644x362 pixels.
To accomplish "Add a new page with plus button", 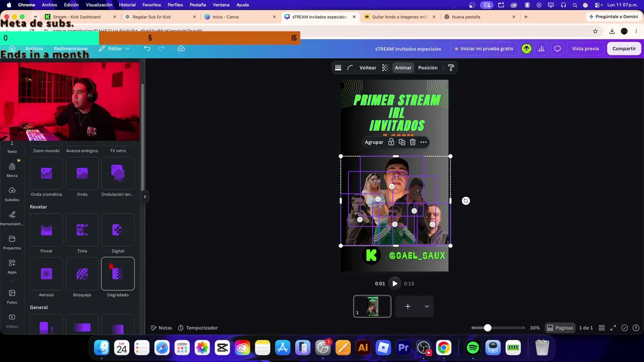I will click(408, 306).
